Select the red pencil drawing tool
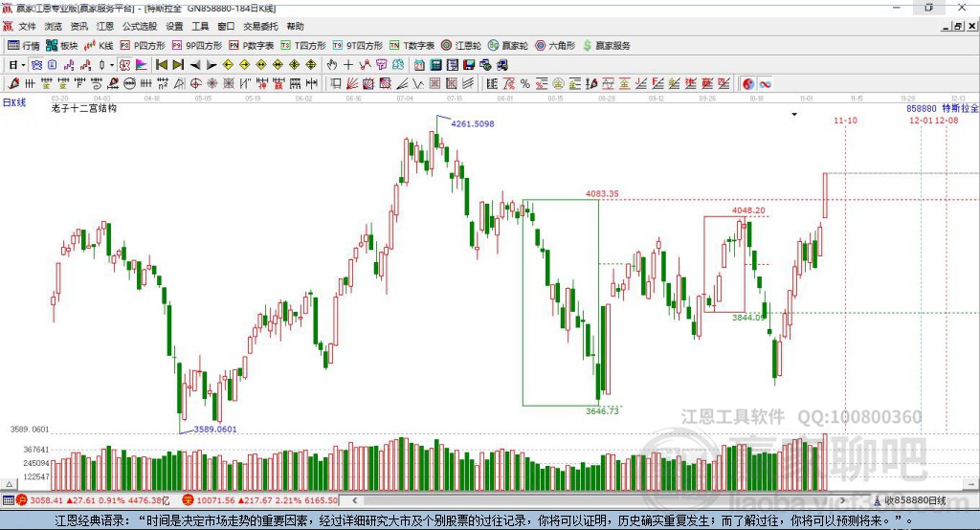This screenshot has height=530, width=980. [13, 83]
